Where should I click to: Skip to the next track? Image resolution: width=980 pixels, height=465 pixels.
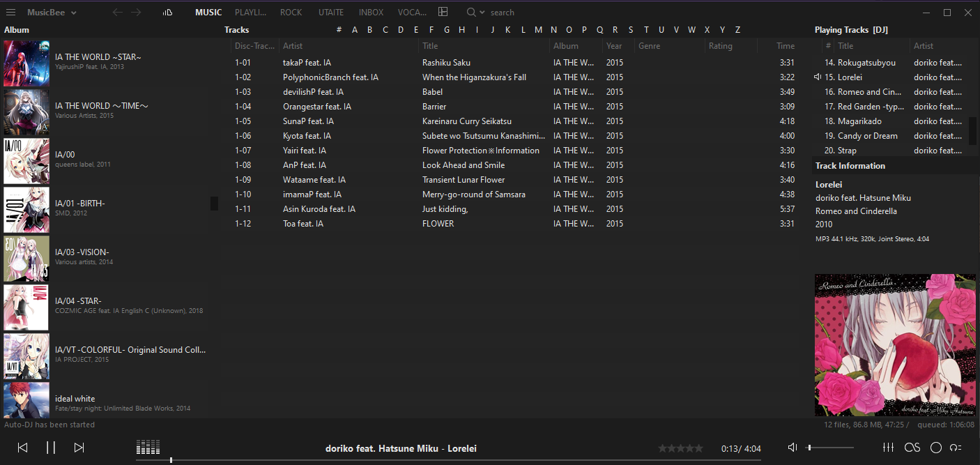coord(79,448)
